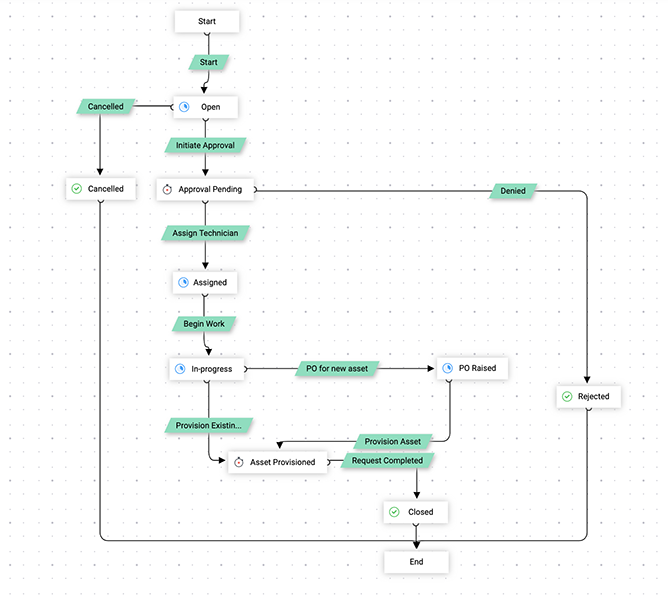
Task: Click the green Cancelled transition label
Action: [106, 106]
